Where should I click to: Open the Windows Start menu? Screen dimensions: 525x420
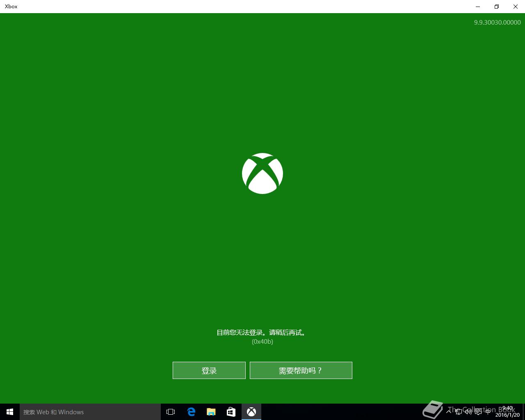coord(10,412)
